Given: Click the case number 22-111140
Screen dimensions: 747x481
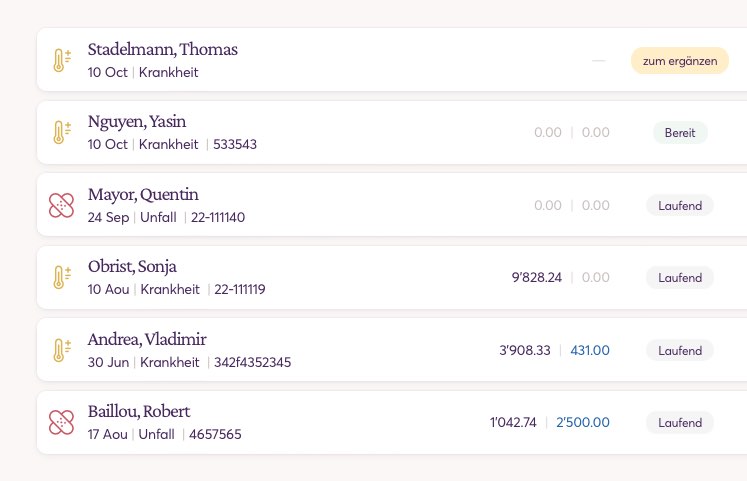Looking at the screenshot, I should pos(218,218).
